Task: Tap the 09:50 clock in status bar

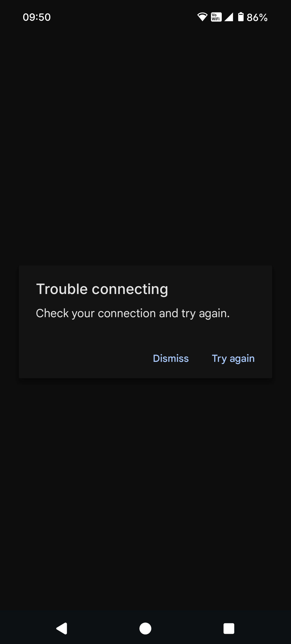Action: click(x=37, y=17)
